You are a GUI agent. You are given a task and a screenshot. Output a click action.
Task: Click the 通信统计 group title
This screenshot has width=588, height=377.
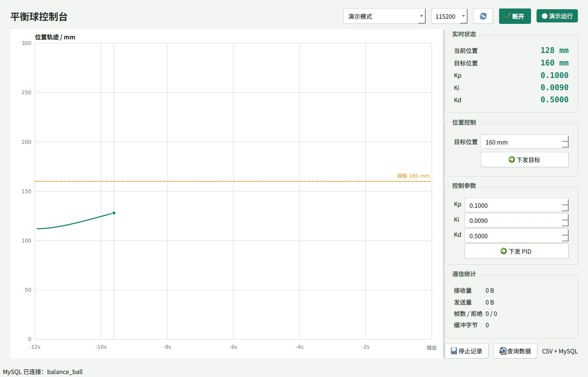[x=464, y=274]
